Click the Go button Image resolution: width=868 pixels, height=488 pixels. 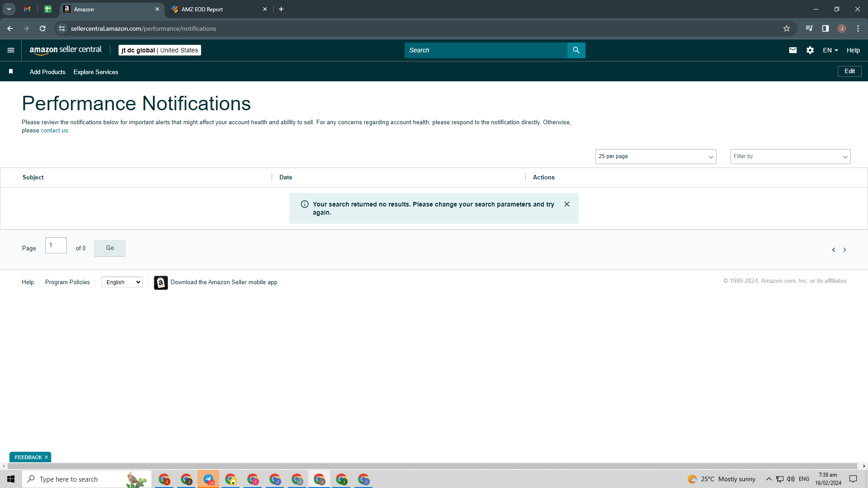(x=110, y=248)
